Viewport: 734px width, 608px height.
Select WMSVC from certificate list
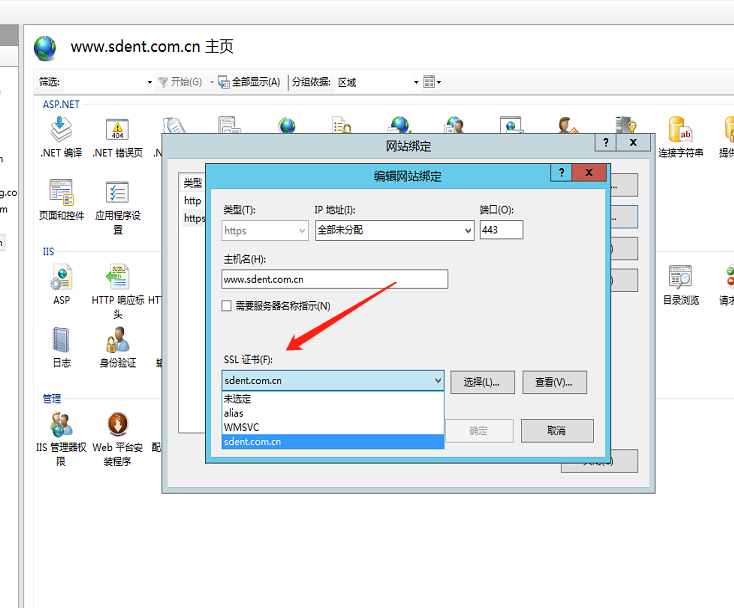pyautogui.click(x=241, y=427)
